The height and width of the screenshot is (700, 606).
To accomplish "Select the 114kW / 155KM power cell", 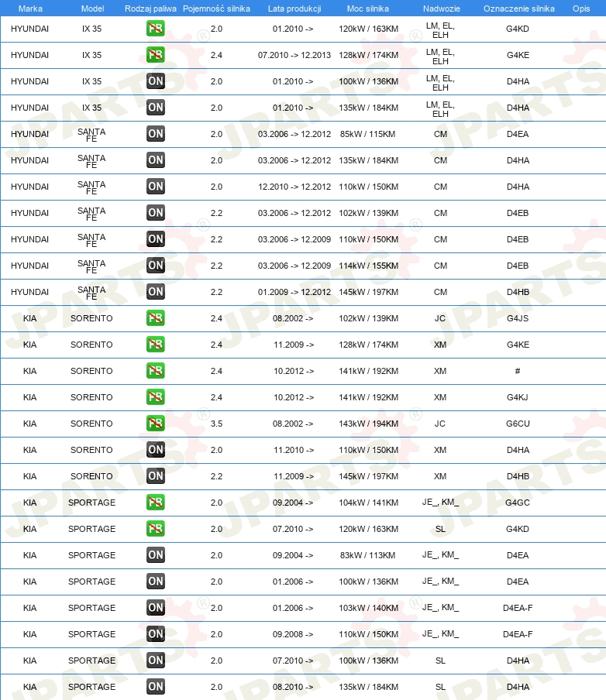I will point(368,266).
